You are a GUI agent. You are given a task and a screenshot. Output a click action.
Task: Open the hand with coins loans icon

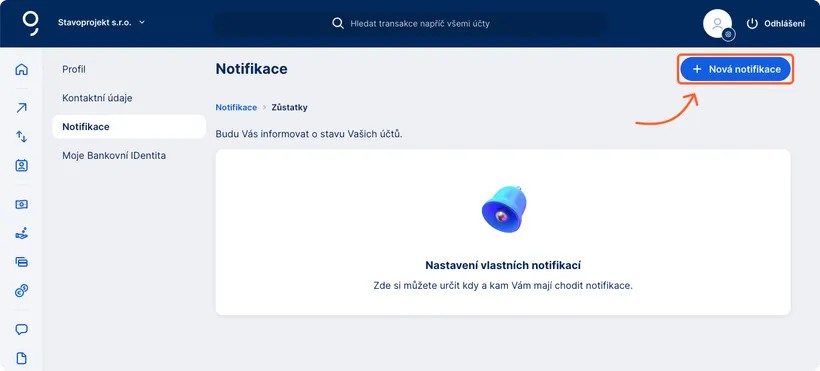pos(21,233)
